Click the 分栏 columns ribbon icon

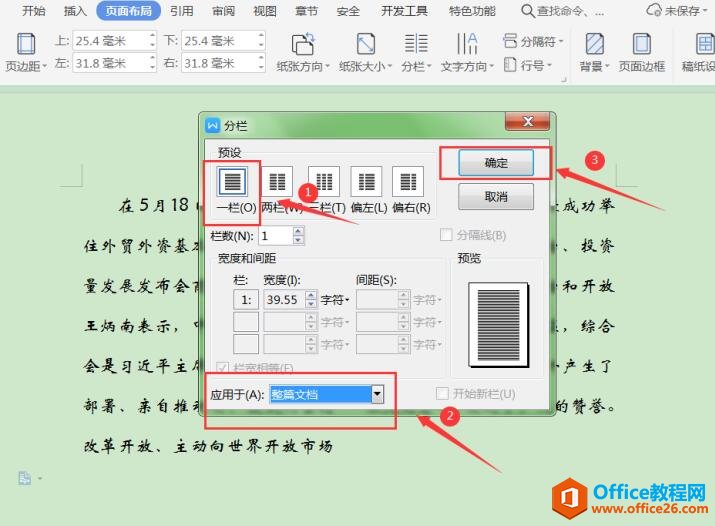tap(416, 44)
